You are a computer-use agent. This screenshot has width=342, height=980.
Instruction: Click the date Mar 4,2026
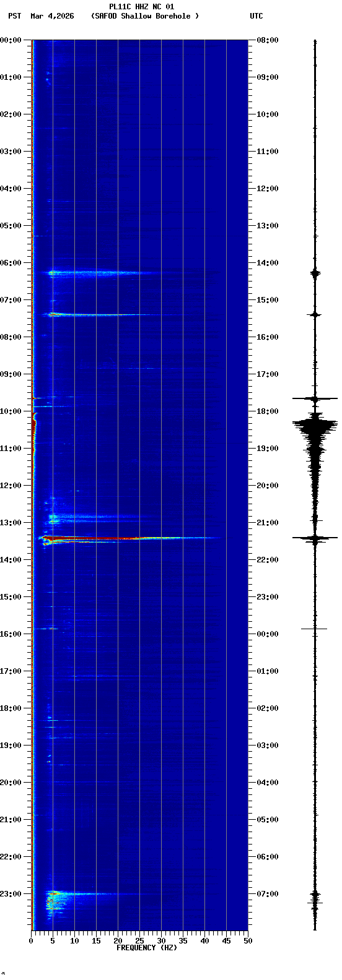[52, 16]
